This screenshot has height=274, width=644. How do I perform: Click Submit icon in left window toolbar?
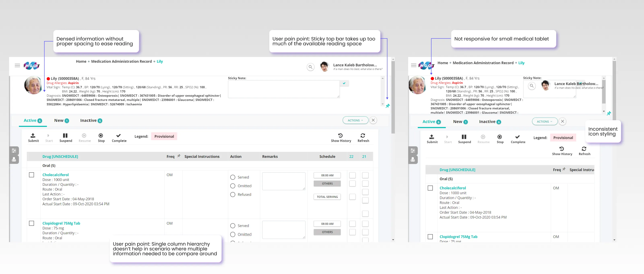(x=33, y=135)
